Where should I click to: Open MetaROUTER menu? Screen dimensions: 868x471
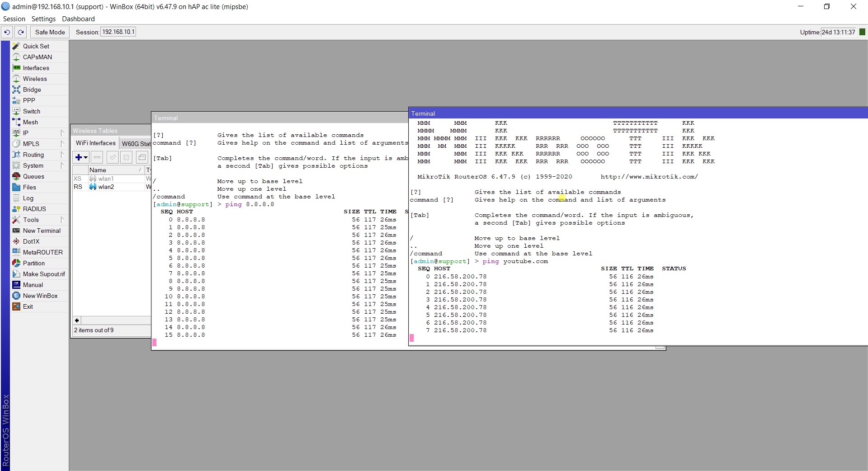click(42, 252)
